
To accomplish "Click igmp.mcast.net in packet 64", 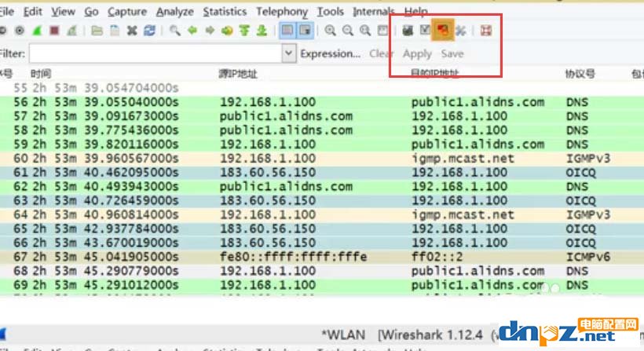I will point(463,214).
